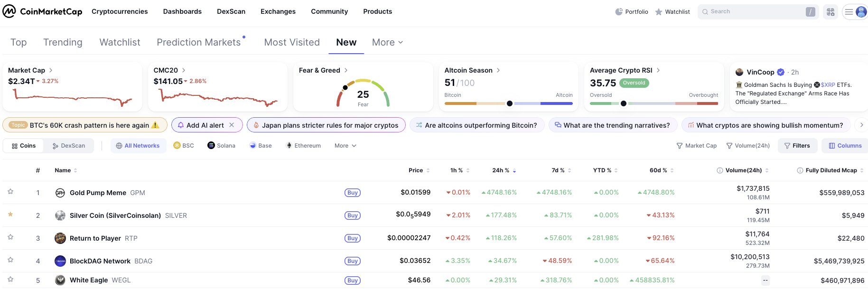Image resolution: width=868 pixels, height=290 pixels.
Task: Click the BlockDAG Network coin logo
Action: [x=60, y=261]
